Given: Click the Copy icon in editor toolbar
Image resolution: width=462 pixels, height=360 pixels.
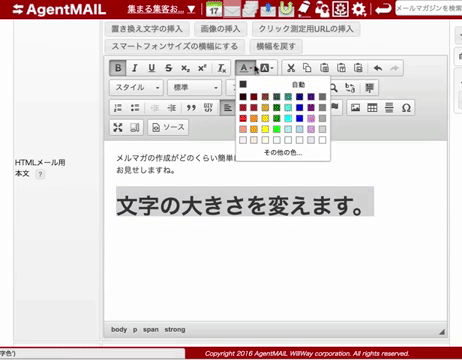Looking at the screenshot, I should click(x=307, y=68).
